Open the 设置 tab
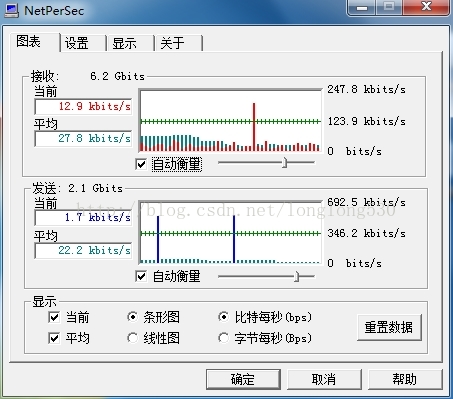 tap(83, 43)
